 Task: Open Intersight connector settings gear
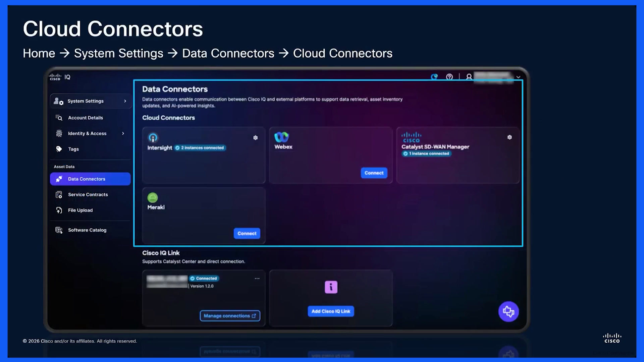256,138
